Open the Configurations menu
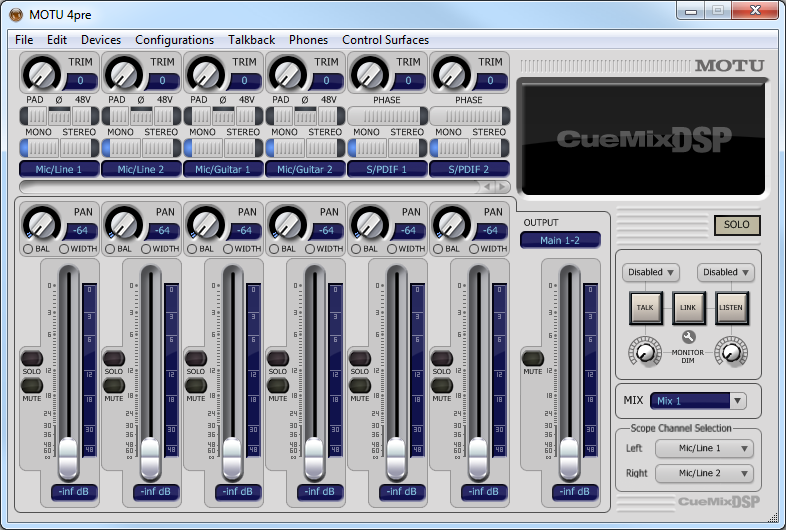This screenshot has height=530, width=786. point(174,40)
